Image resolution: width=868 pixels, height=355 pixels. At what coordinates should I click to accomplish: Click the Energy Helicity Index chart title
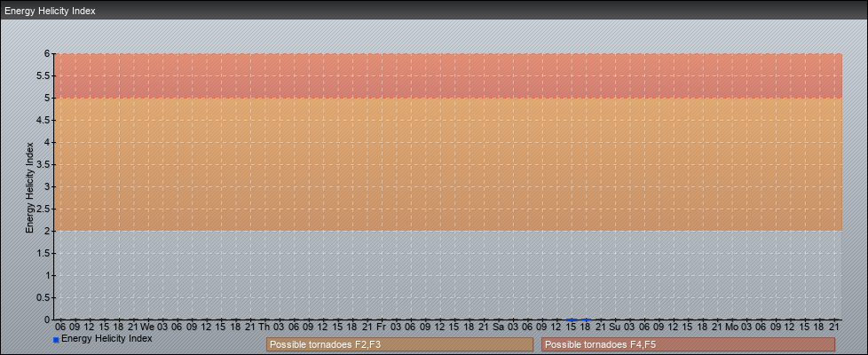point(50,12)
